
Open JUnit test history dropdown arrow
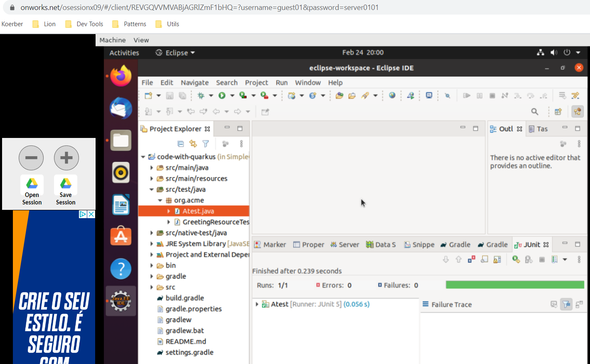[x=565, y=259]
